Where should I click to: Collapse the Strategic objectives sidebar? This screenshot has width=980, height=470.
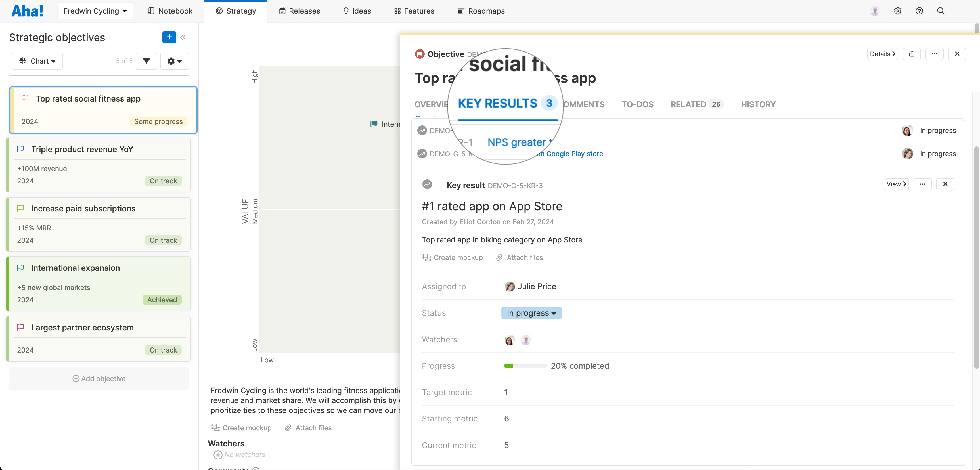(x=183, y=37)
